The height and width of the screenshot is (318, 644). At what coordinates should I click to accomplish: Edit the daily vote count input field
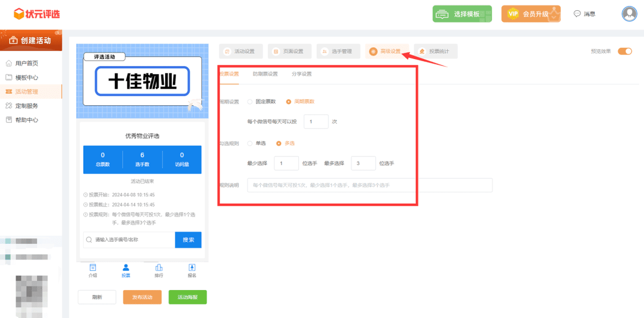point(316,121)
